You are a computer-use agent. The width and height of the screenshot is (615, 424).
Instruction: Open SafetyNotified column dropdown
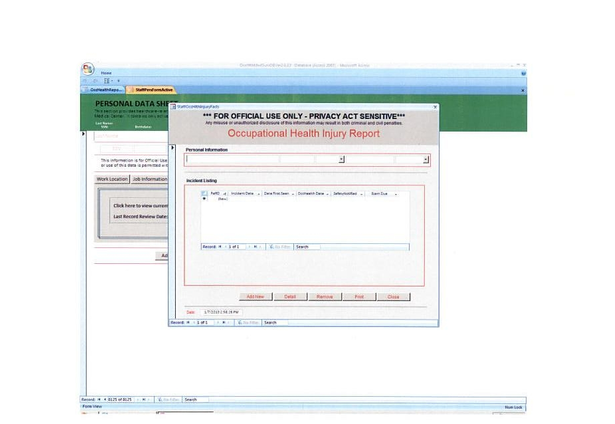pos(361,194)
